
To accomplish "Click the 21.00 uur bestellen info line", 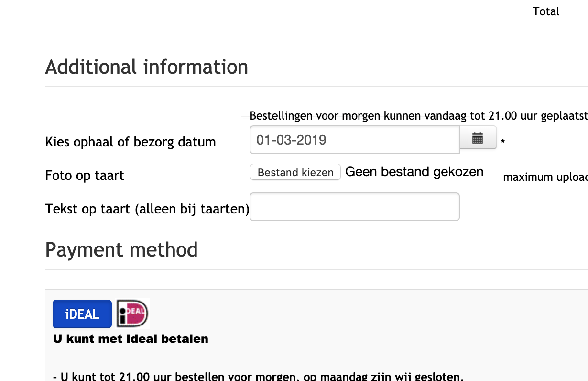I will tap(258, 376).
